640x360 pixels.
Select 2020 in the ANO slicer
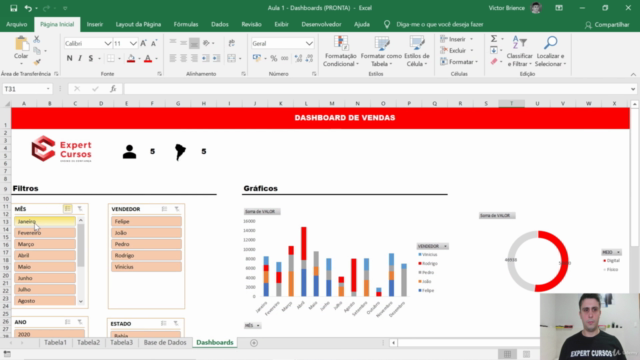click(x=49, y=334)
